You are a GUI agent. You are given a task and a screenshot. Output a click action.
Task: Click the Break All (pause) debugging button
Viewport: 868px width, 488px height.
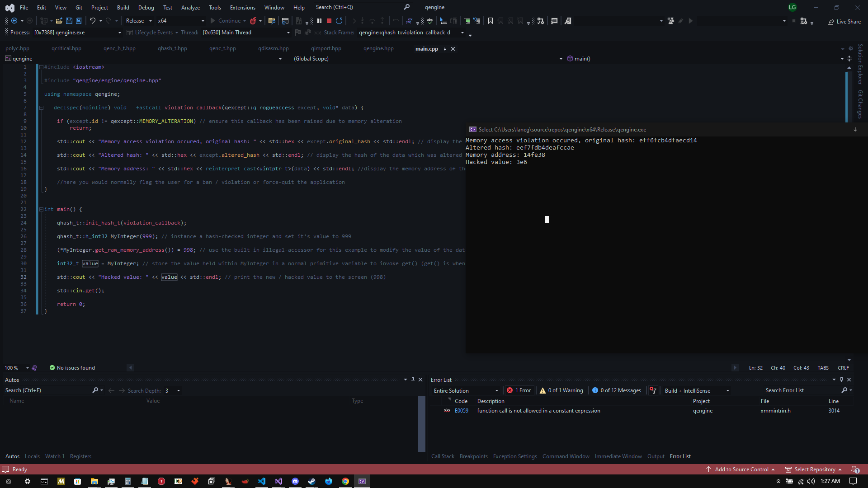pos(319,21)
